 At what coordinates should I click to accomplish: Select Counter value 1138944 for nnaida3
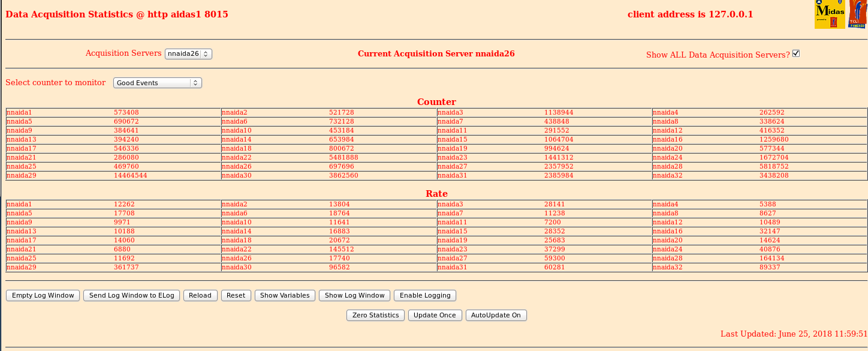coord(559,112)
